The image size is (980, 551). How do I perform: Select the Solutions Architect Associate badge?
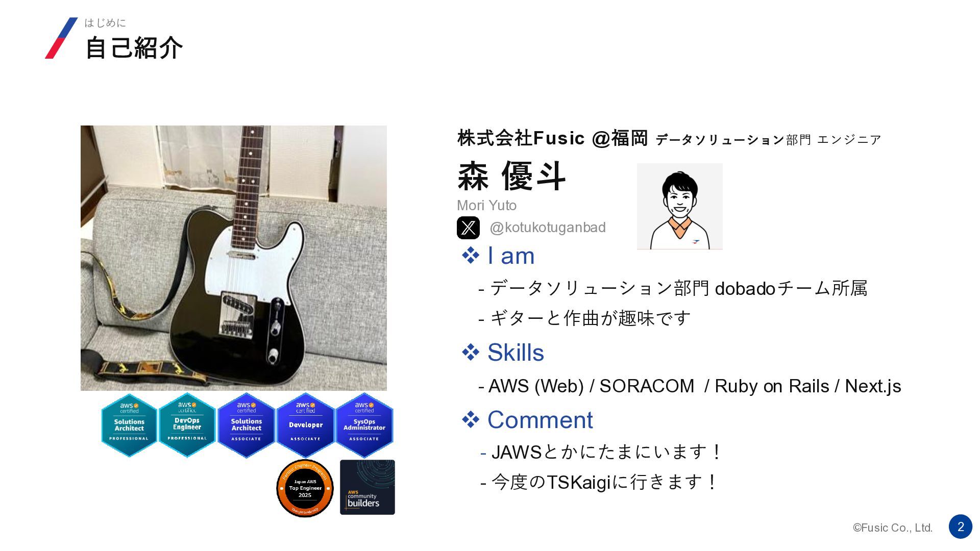click(x=247, y=425)
